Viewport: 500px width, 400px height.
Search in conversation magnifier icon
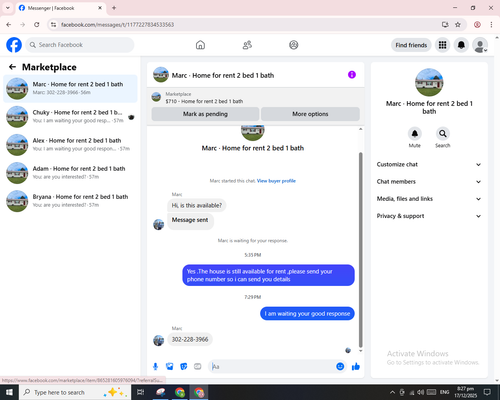tap(443, 134)
